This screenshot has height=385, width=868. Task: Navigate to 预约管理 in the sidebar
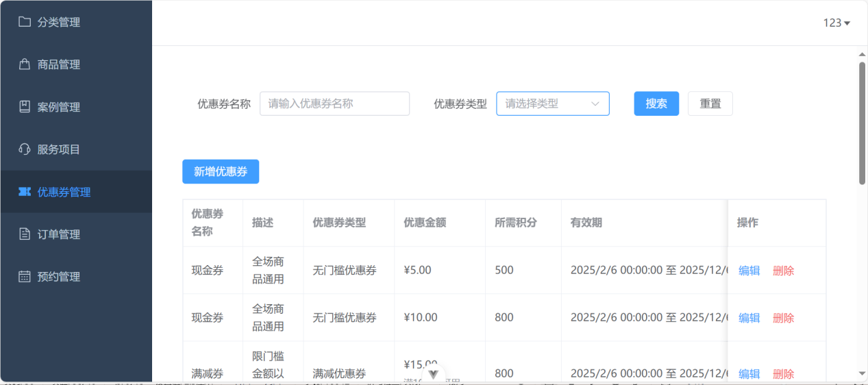click(76, 277)
